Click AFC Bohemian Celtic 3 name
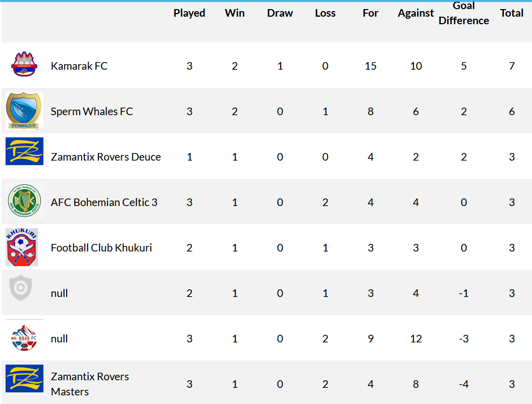This screenshot has height=404, width=532. (104, 203)
